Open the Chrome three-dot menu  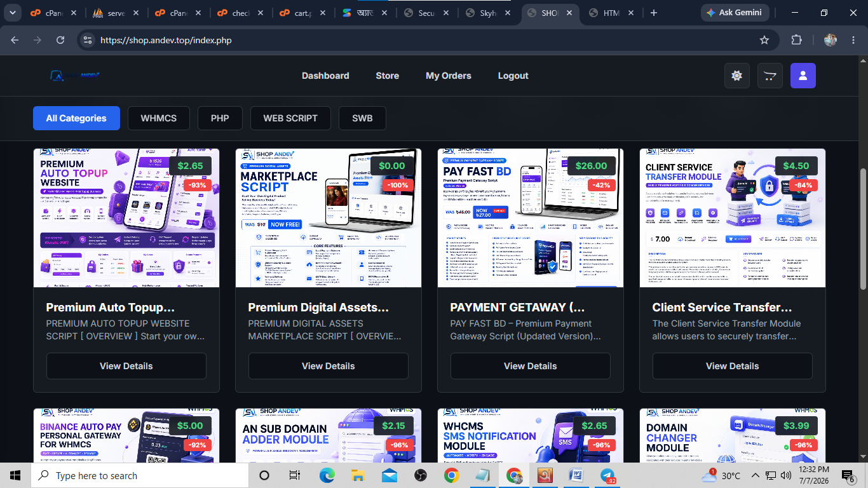(853, 40)
